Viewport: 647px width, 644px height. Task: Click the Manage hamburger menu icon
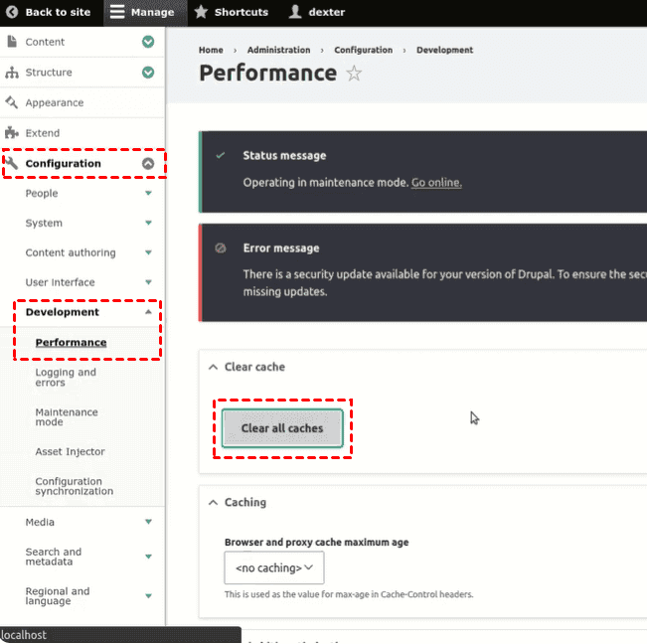click(117, 12)
